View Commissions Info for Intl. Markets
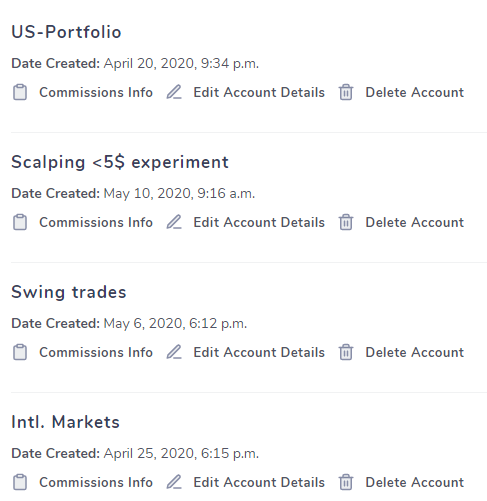This screenshot has height=501, width=487. point(96,482)
